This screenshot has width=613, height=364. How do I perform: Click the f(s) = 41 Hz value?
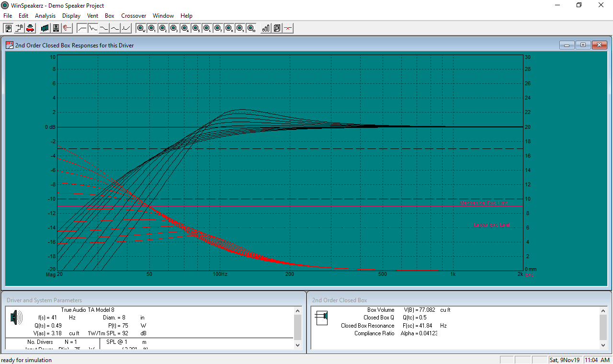point(57,318)
